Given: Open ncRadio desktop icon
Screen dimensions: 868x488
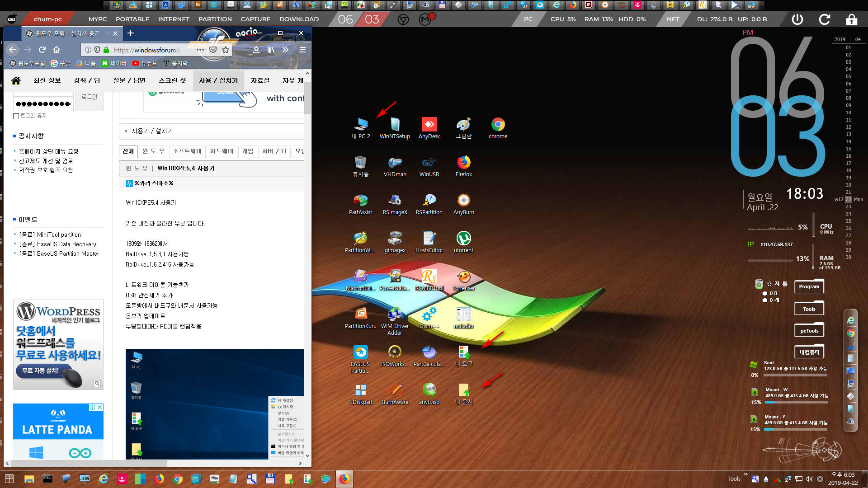Looking at the screenshot, I should (x=463, y=318).
